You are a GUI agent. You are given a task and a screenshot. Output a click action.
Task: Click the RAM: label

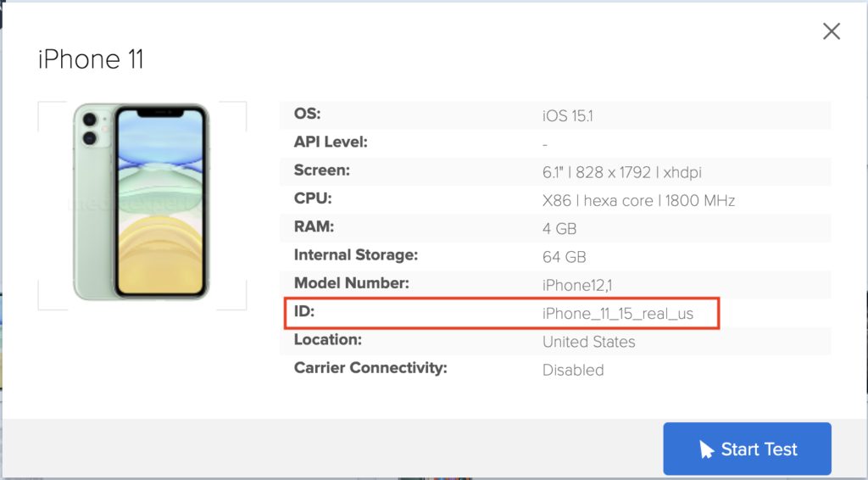314,226
